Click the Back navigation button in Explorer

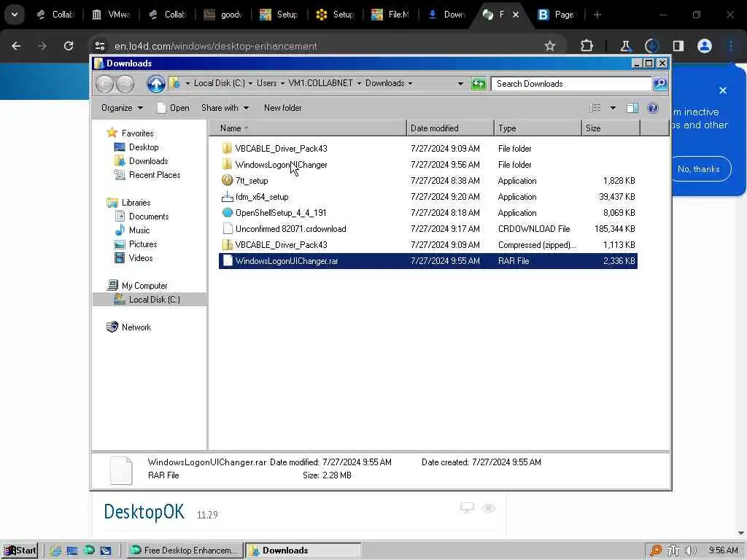(104, 84)
